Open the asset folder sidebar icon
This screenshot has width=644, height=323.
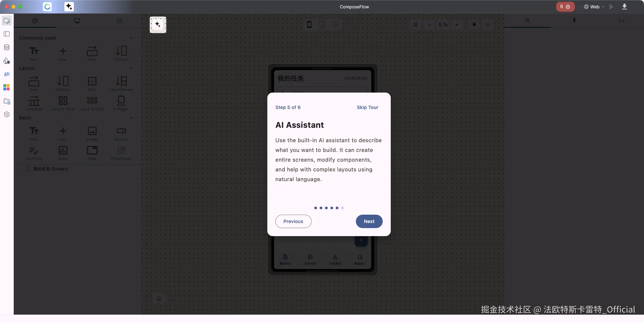[7, 101]
